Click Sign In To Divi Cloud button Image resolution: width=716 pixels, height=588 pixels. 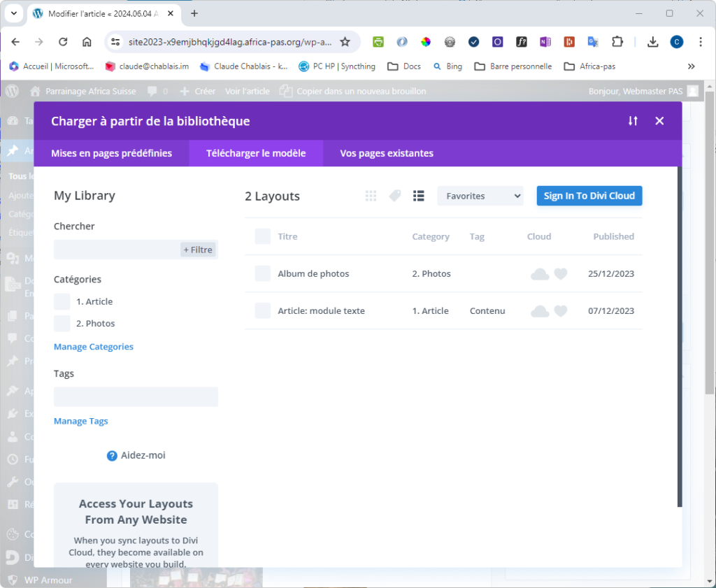coord(589,196)
